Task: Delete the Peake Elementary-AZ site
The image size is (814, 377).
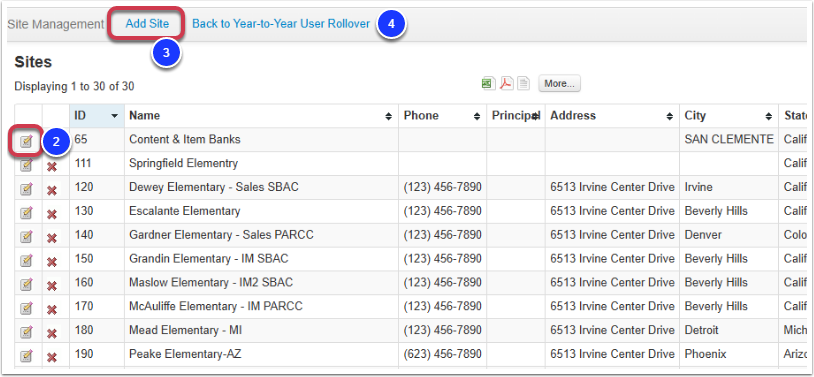Action: tap(52, 358)
